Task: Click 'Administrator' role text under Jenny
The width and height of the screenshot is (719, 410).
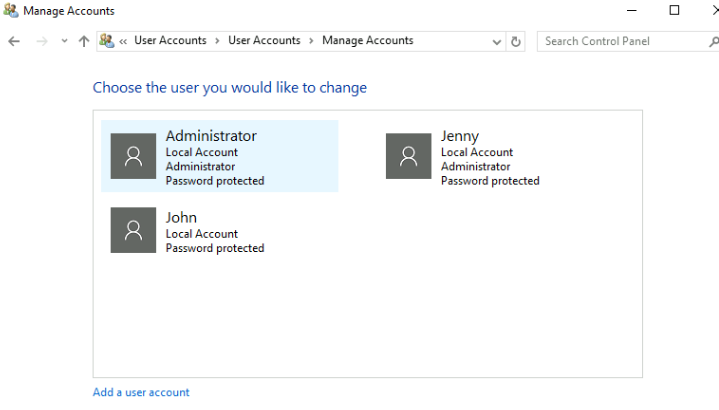Action: (x=476, y=166)
